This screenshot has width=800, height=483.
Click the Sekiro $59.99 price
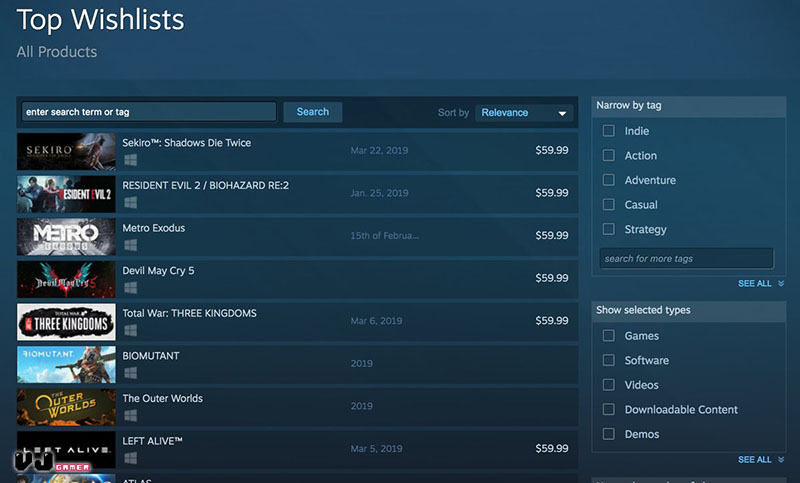point(552,150)
